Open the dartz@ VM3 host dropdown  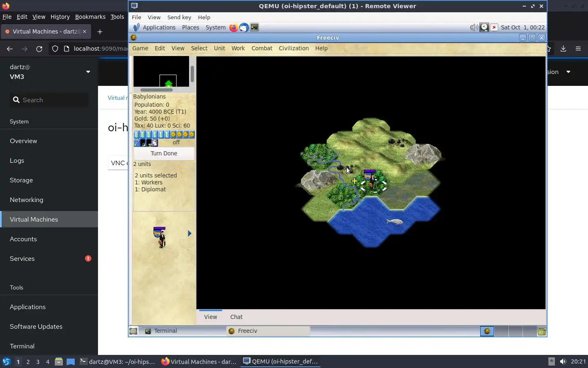(49, 72)
